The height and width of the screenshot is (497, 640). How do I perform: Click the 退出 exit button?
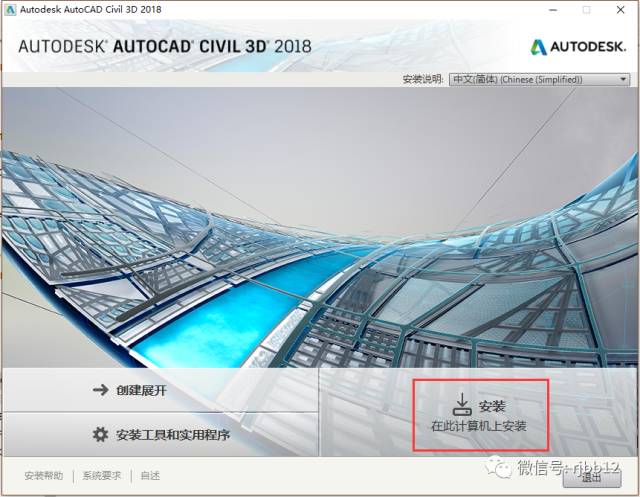592,477
